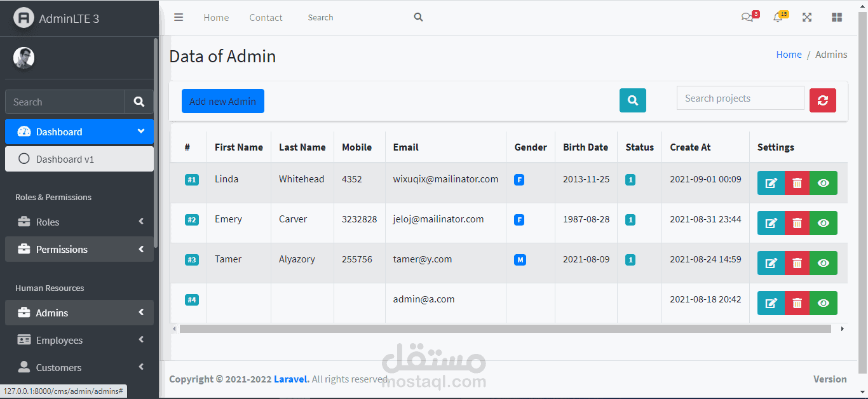Click the sidebar search magnifier button
This screenshot has height=399, width=868.
pos(139,102)
